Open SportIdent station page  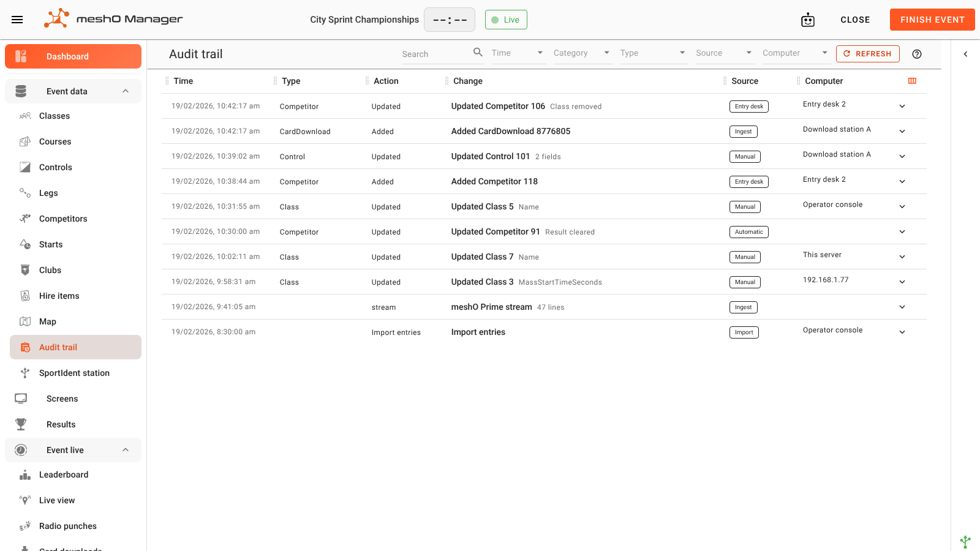pyautogui.click(x=75, y=373)
